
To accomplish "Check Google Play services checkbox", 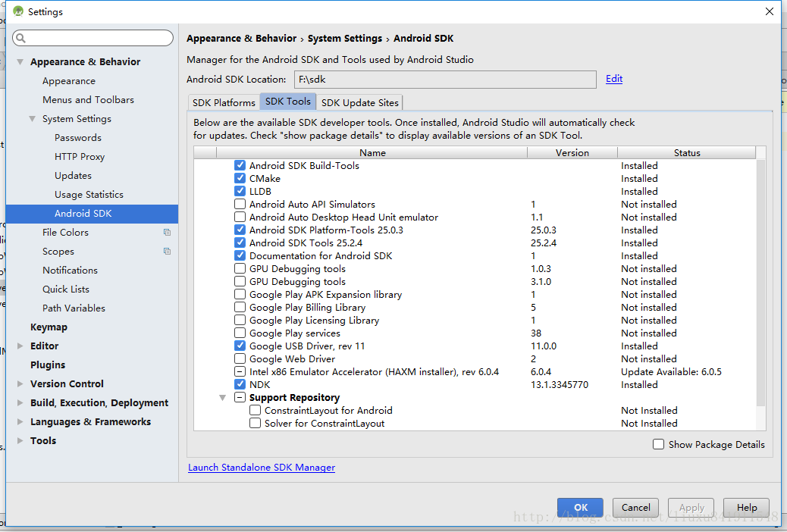I will click(240, 333).
